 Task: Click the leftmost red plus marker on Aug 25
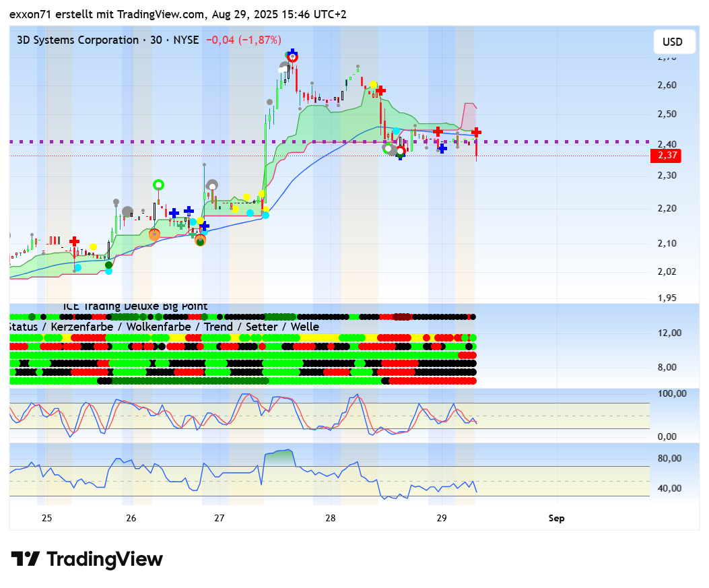click(74, 241)
